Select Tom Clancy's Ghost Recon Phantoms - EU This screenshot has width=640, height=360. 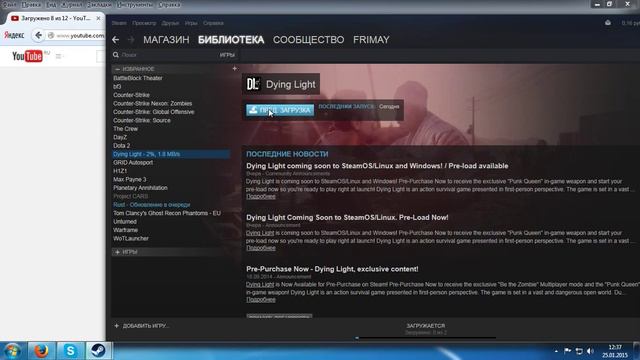(x=167, y=213)
